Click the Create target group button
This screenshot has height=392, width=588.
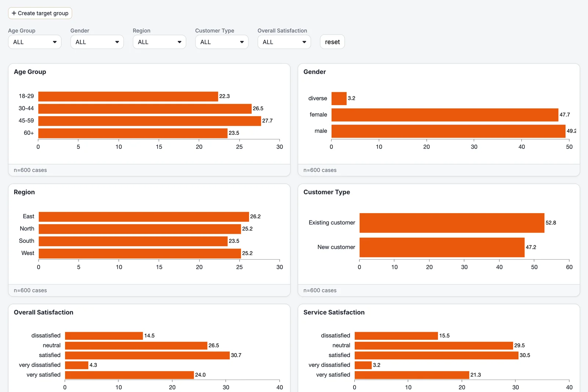click(x=40, y=13)
